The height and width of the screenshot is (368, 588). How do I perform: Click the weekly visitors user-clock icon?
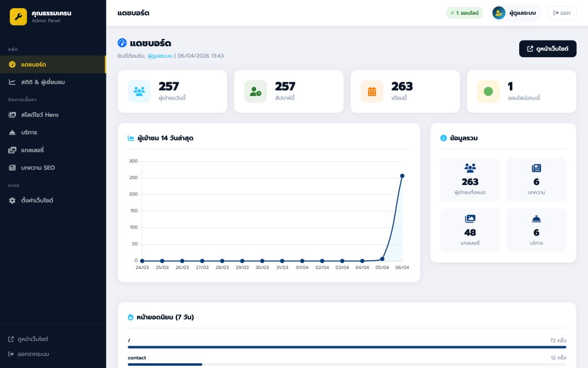tap(255, 91)
